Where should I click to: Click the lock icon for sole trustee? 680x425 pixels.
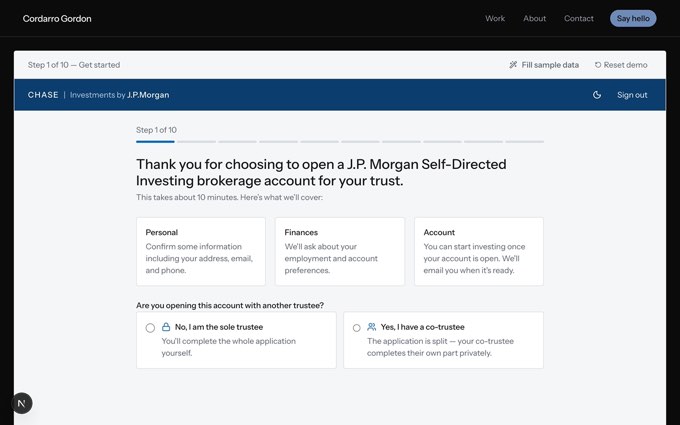(166, 327)
